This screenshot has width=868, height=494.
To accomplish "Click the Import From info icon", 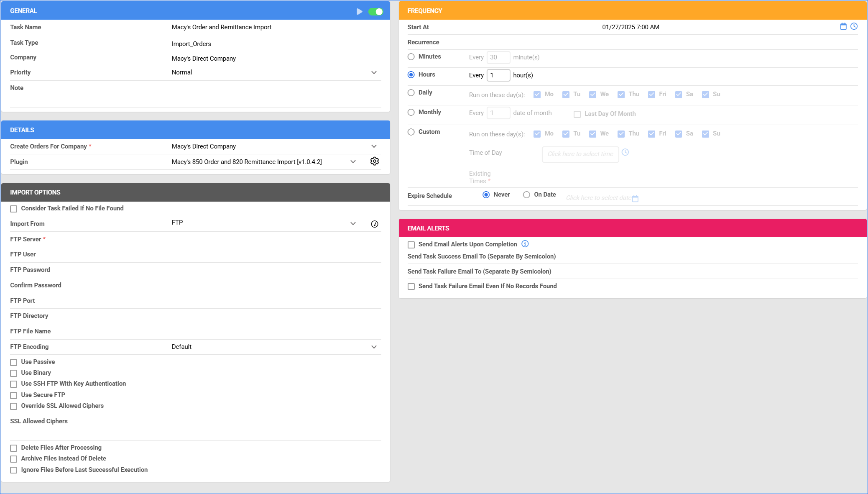I will tap(374, 224).
